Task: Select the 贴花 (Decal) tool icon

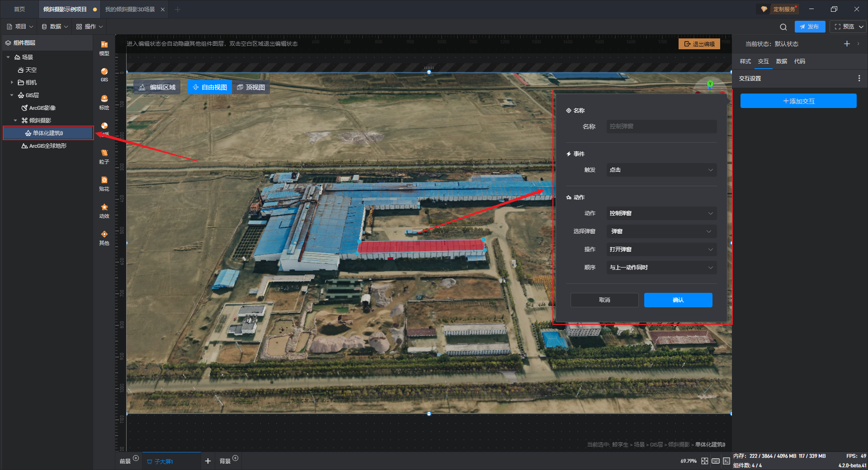Action: tap(104, 183)
